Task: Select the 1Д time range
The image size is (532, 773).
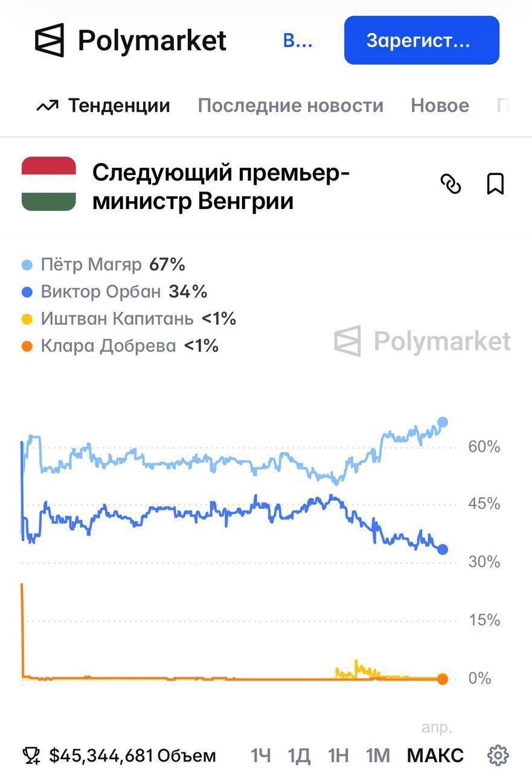Action: (x=299, y=755)
